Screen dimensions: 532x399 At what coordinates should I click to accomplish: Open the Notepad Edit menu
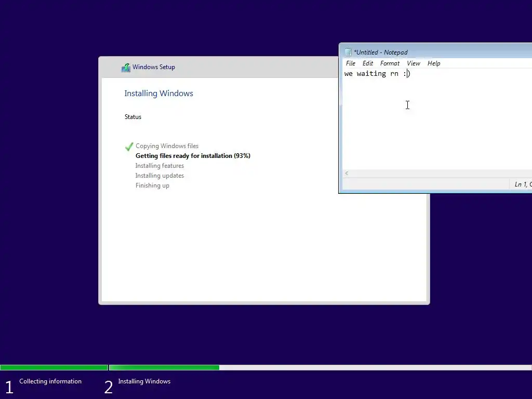click(x=367, y=63)
